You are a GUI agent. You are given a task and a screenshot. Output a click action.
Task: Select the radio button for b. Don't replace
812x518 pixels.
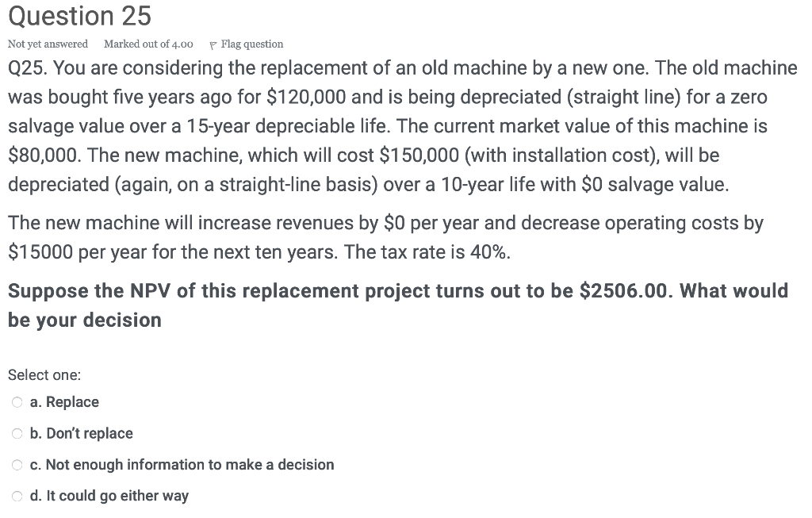[x=17, y=433]
